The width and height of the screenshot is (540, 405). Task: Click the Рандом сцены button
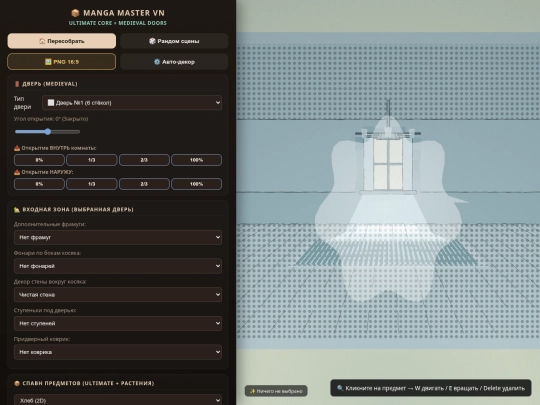tap(174, 41)
